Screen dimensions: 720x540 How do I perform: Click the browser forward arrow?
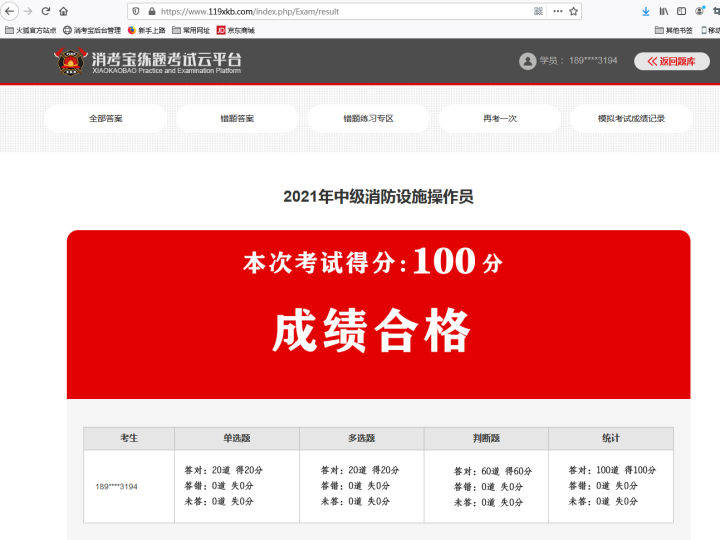pyautogui.click(x=28, y=11)
